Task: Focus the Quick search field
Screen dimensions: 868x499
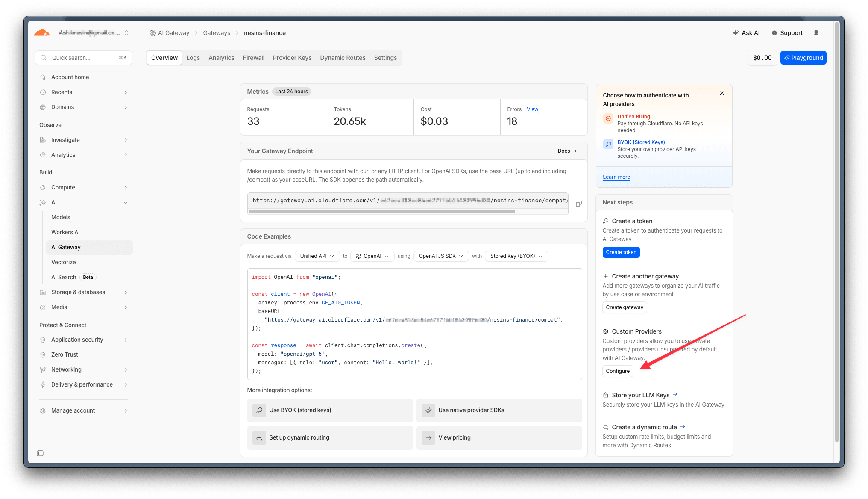Action: (x=83, y=58)
